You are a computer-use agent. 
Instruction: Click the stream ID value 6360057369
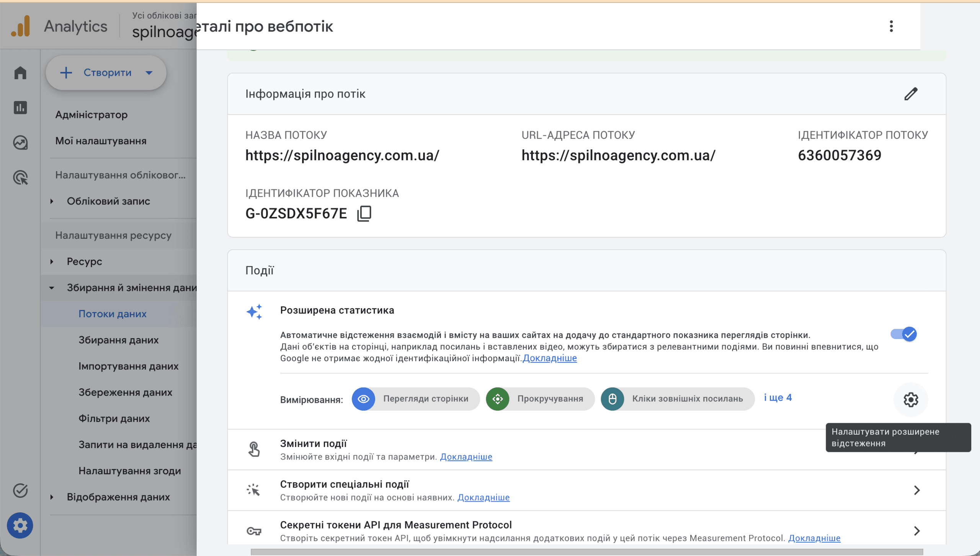pyautogui.click(x=839, y=155)
